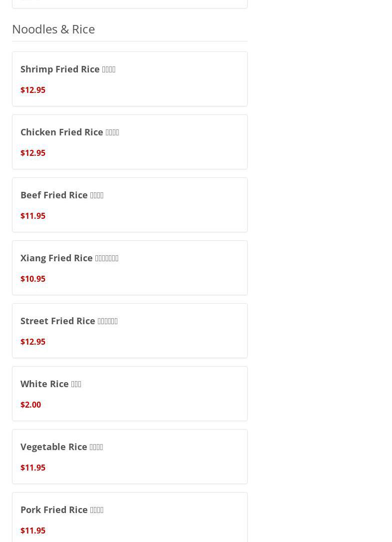Select the Chicken Fried Rice menu card

click(130, 142)
